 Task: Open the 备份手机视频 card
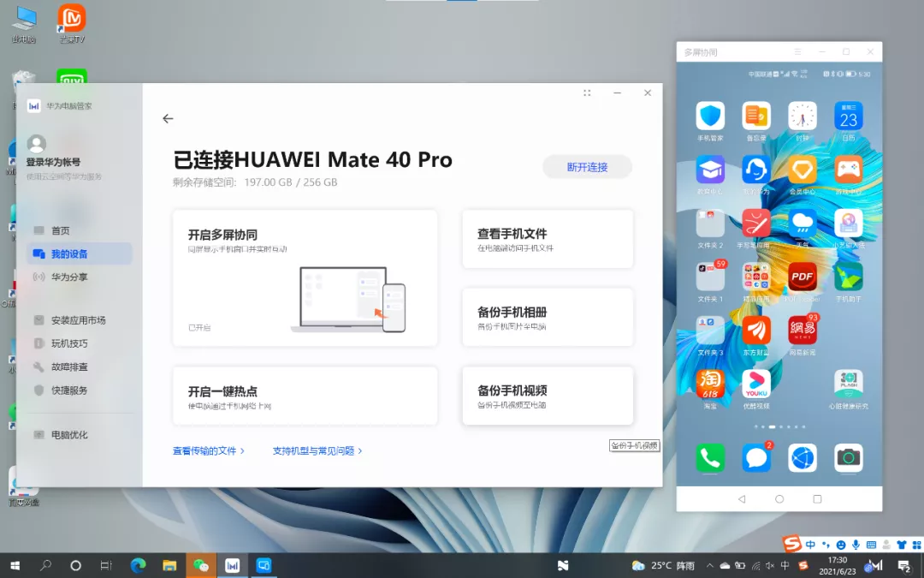pos(548,396)
